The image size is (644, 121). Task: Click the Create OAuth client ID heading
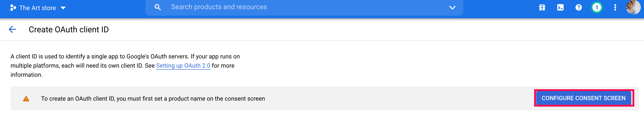pyautogui.click(x=69, y=30)
